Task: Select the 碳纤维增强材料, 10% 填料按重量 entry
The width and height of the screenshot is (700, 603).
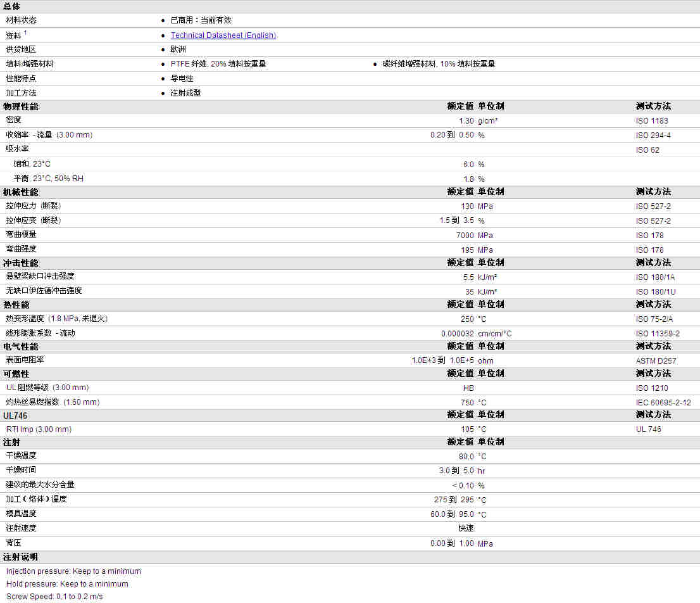Action: click(x=439, y=64)
